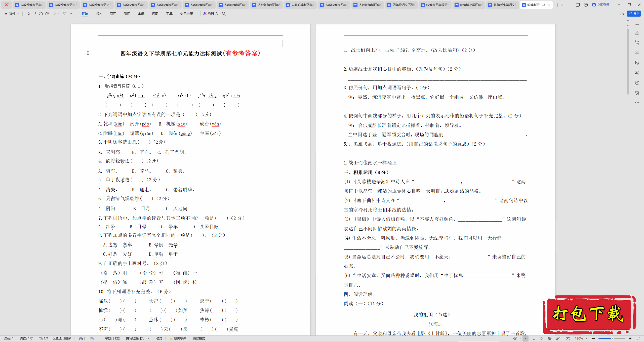Screen dimensions: 644x342
Task: Click the fit page icon in status bar
Action: tap(568, 338)
